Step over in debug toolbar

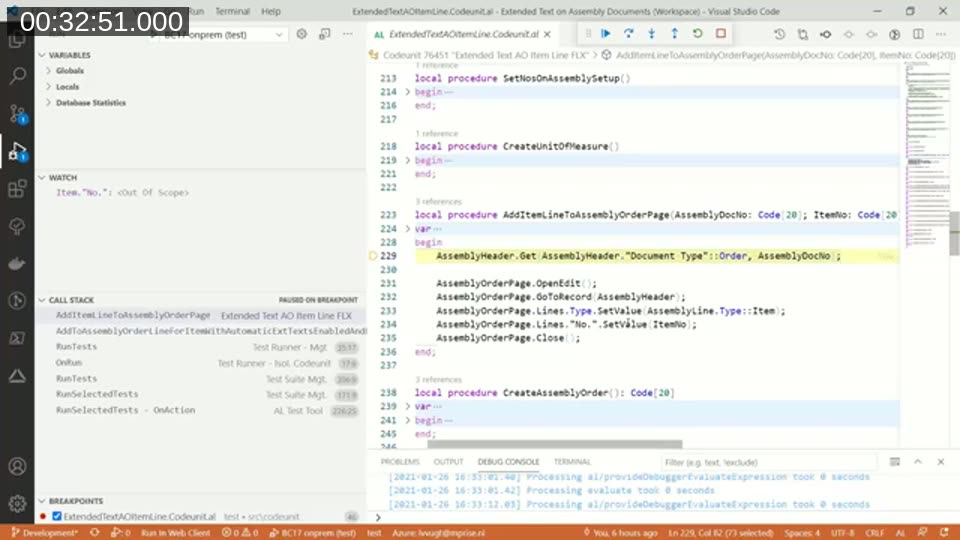pos(629,34)
